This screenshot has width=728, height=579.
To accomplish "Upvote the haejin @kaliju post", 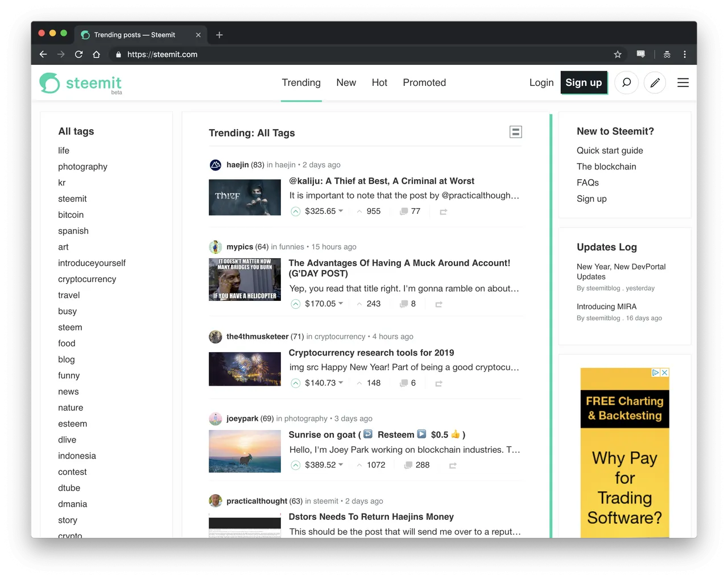I will [296, 212].
